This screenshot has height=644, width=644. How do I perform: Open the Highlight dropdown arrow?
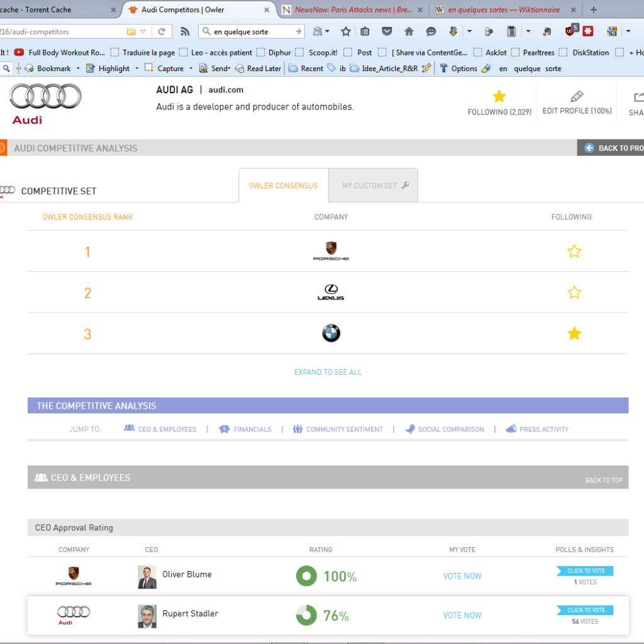tap(136, 68)
